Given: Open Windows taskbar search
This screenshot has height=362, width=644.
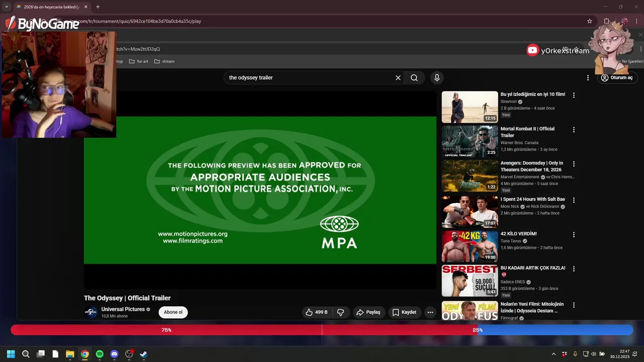Looking at the screenshot, I should pos(26,354).
